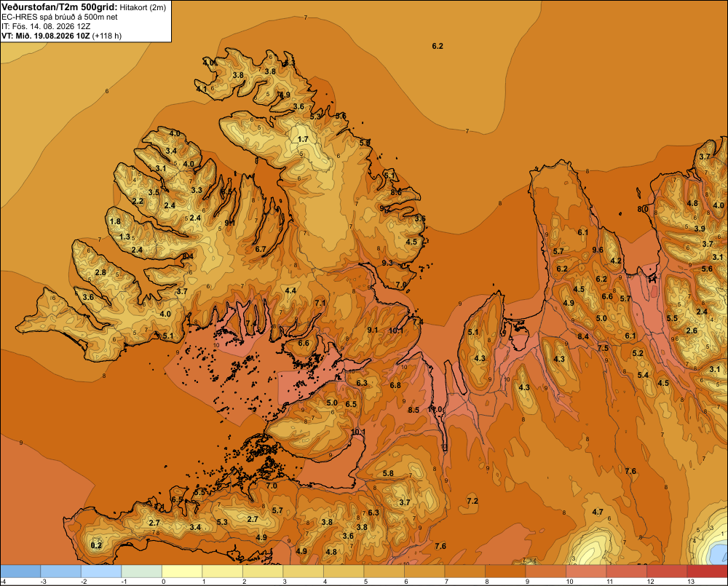The height and width of the screenshot is (586, 728).
Task: Click the '5.2' temperature value
Action: (638, 353)
